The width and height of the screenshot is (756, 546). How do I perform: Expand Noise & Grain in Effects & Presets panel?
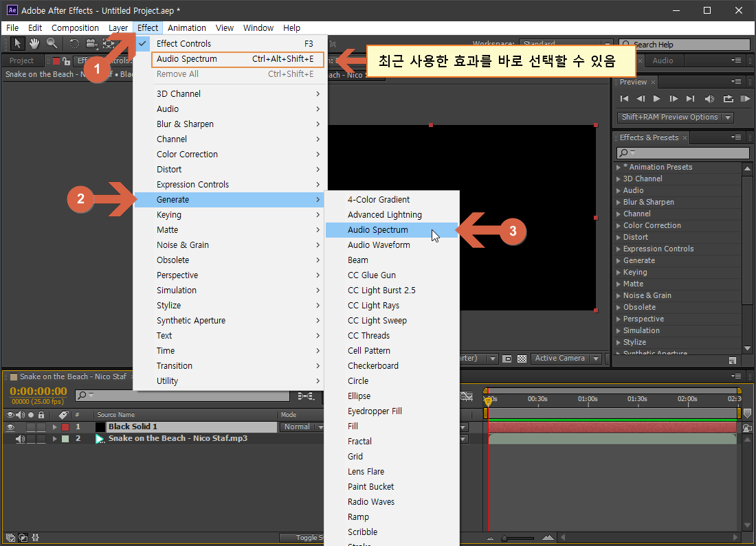click(618, 296)
